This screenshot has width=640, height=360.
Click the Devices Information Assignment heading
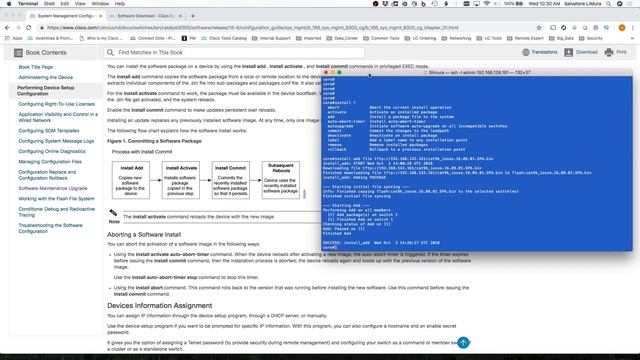(x=160, y=306)
